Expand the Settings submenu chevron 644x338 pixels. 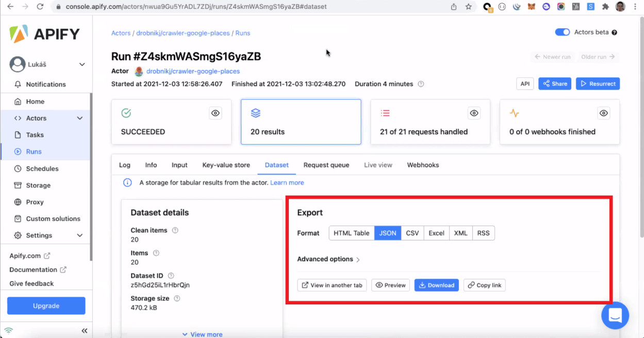coord(80,235)
